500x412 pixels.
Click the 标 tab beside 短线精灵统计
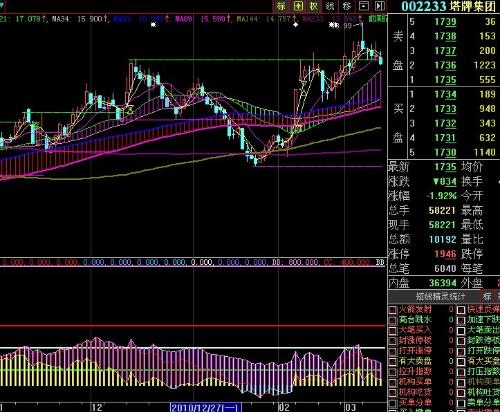click(487, 296)
